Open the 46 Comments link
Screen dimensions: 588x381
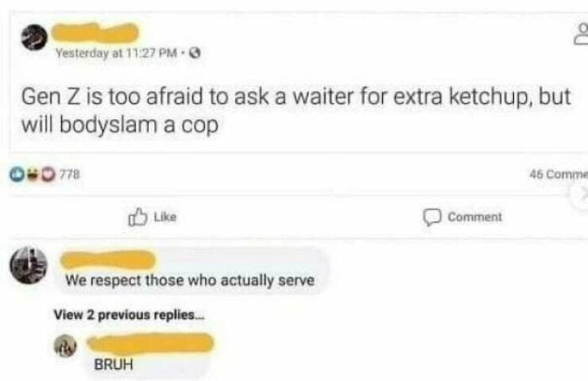click(559, 174)
